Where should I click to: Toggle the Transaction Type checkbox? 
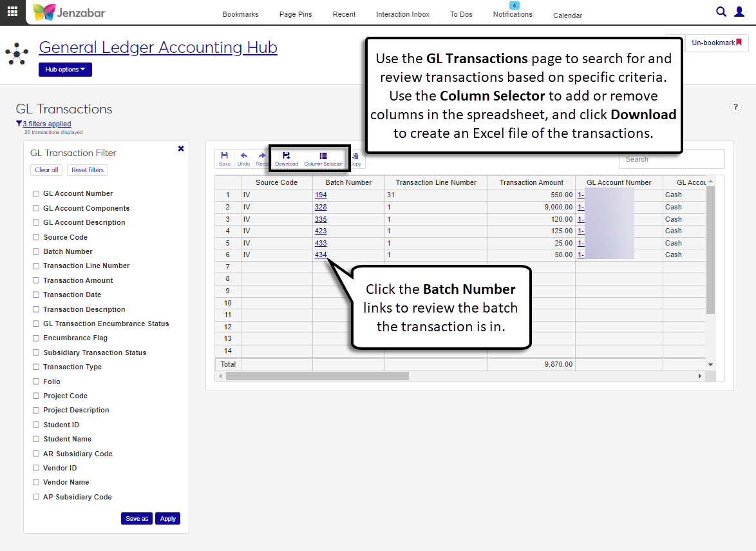[x=35, y=367]
